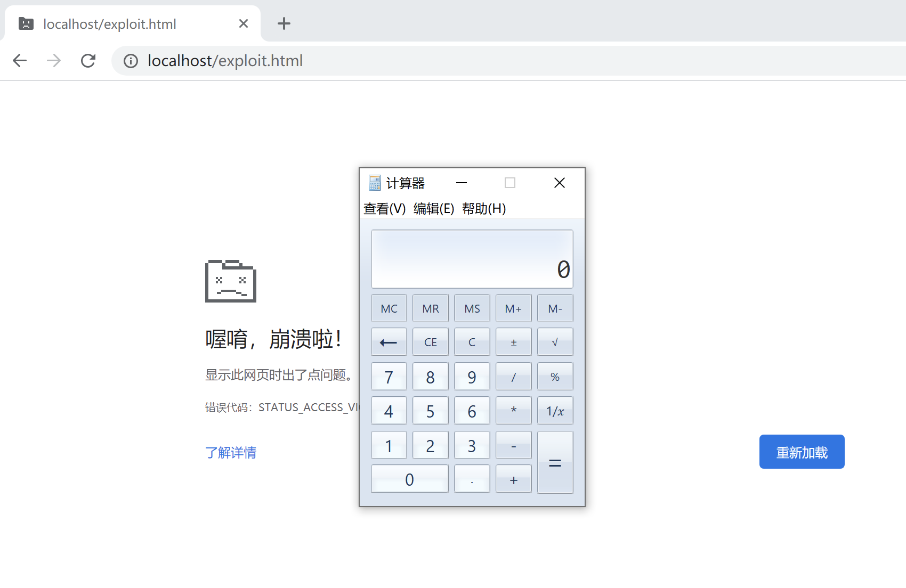906x588 pixels.
Task: Click the equals key
Action: pos(555,462)
